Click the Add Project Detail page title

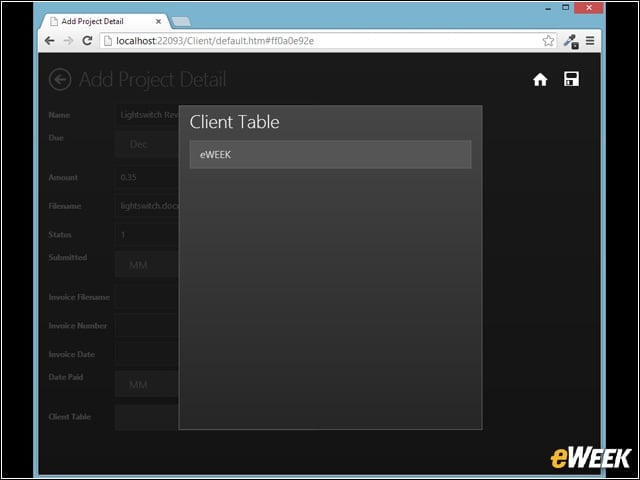(x=152, y=80)
